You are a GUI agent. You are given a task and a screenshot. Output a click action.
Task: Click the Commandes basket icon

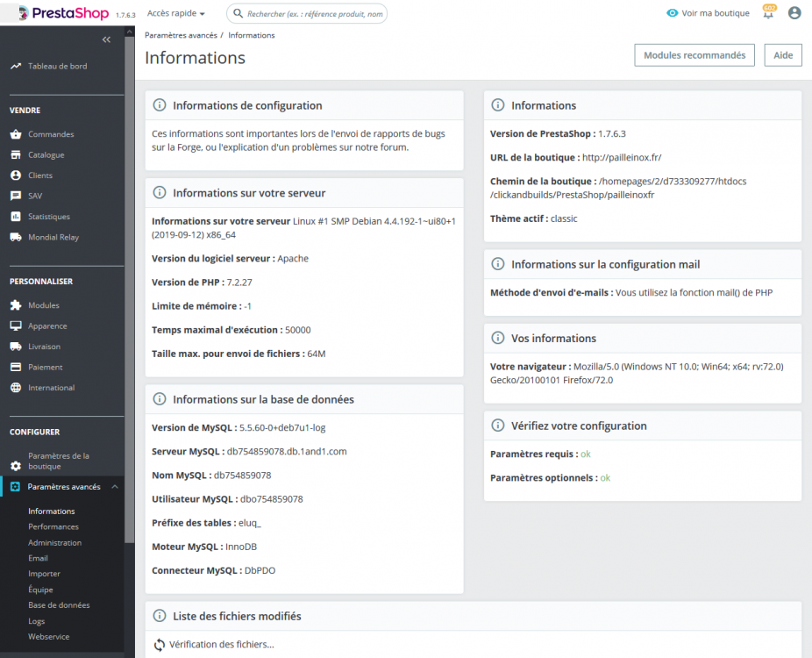point(16,134)
